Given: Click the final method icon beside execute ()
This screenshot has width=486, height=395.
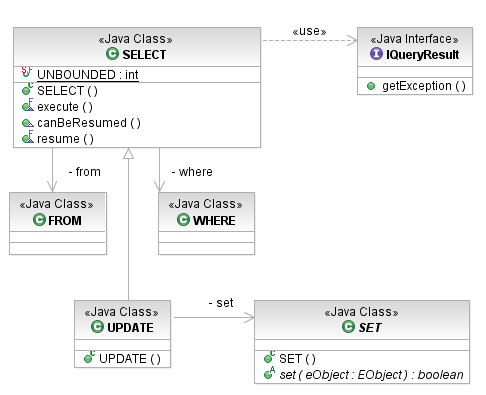Looking at the screenshot, I should pos(28,105).
